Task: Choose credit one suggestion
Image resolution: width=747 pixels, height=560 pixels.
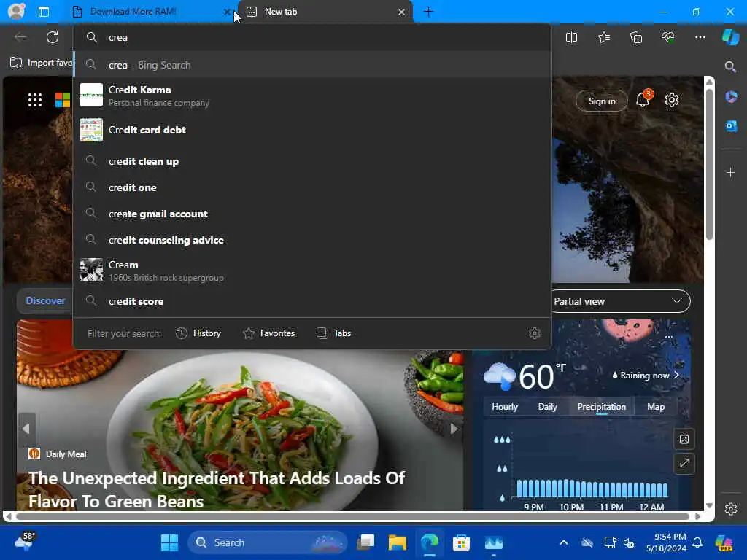Action: click(x=312, y=187)
